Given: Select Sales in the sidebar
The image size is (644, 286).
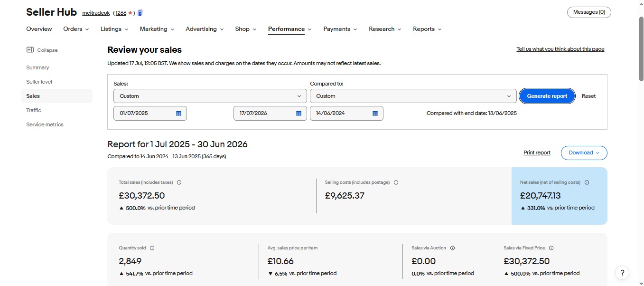Looking at the screenshot, I should pyautogui.click(x=57, y=96).
